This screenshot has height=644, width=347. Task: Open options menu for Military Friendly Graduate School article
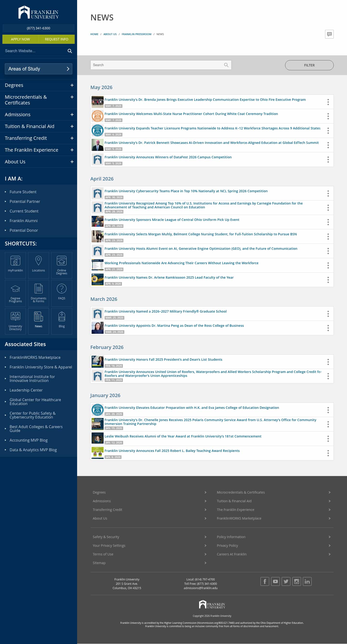(x=328, y=314)
